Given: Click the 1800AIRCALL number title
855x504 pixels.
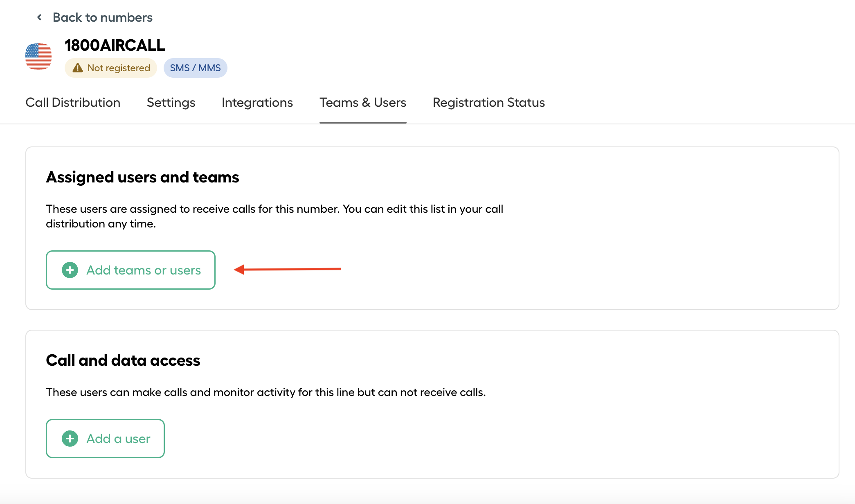Looking at the screenshot, I should click(x=115, y=45).
